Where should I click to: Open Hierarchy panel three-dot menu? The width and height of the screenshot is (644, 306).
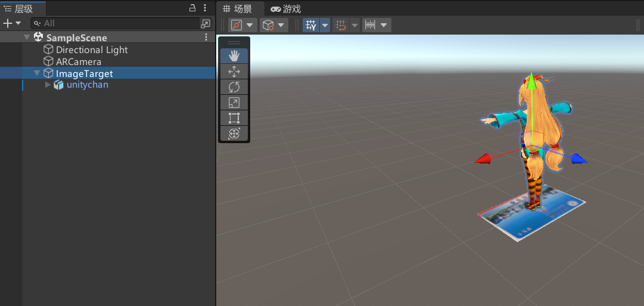pyautogui.click(x=205, y=7)
